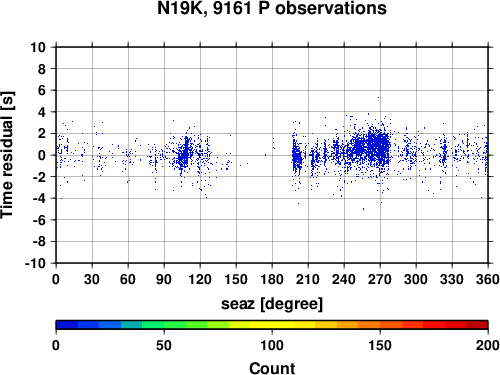Click the isolated data point near 180 degrees

265,155
